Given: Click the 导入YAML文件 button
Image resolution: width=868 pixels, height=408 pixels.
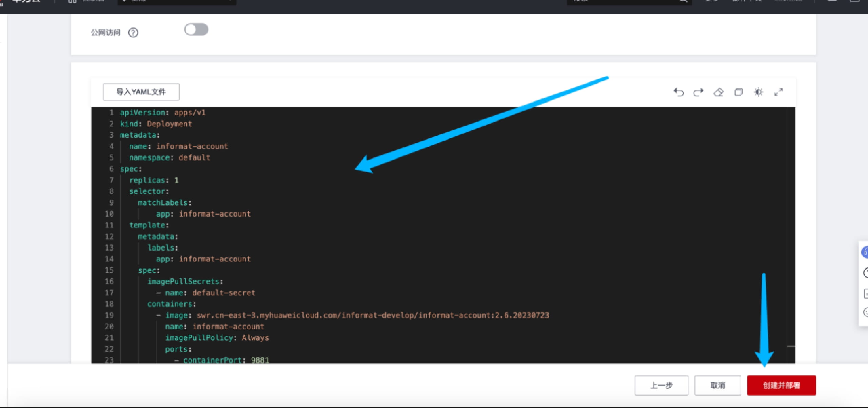Looking at the screenshot, I should (x=141, y=92).
